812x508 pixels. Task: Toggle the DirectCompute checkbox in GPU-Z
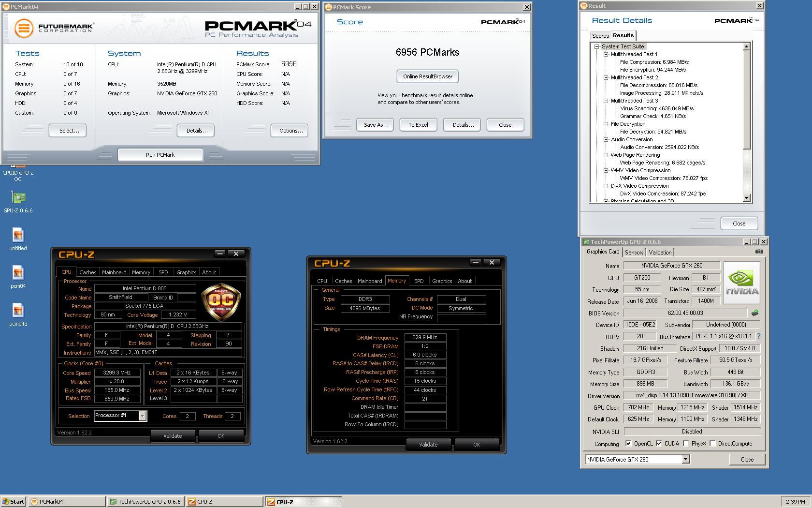[712, 444]
